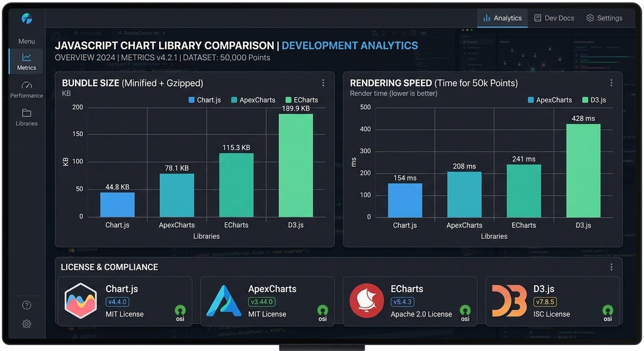Click the Chart.js 44.8 KB bar
644x351 pixels.
pos(117,204)
